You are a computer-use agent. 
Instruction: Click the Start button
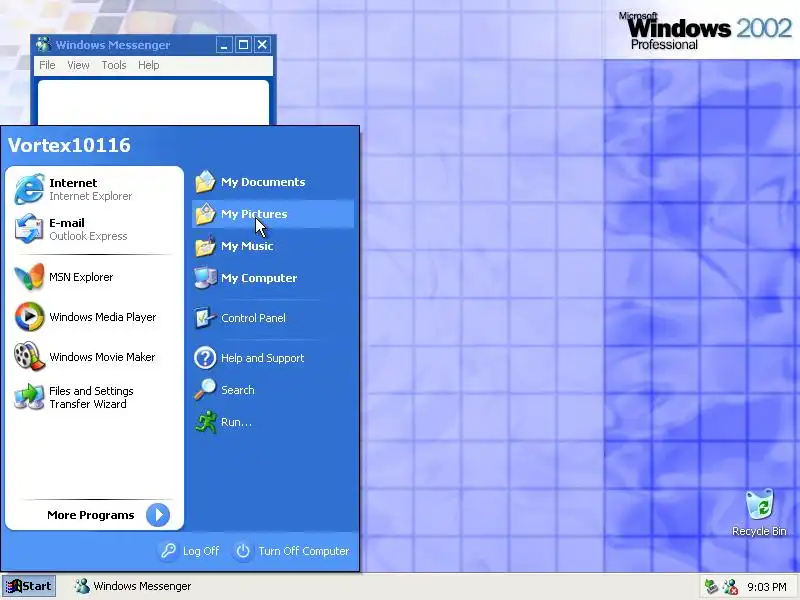click(29, 586)
